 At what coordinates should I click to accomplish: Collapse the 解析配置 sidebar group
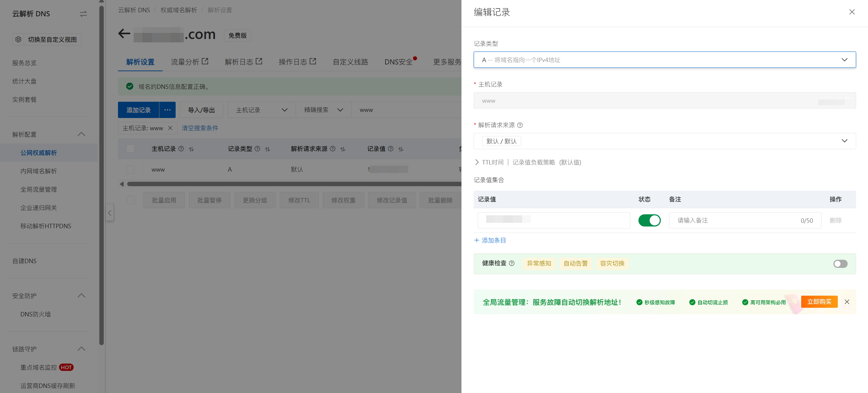coord(81,134)
